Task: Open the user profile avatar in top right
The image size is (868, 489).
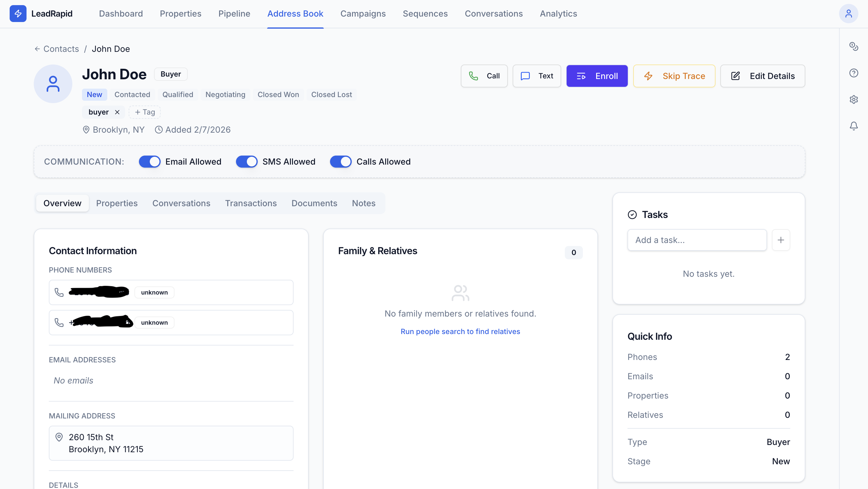Action: (849, 14)
